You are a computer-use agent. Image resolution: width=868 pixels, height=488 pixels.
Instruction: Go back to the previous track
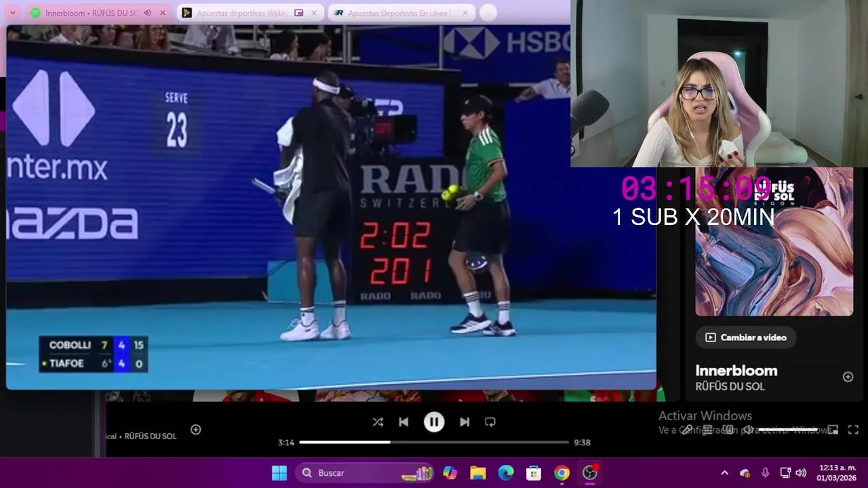403,422
